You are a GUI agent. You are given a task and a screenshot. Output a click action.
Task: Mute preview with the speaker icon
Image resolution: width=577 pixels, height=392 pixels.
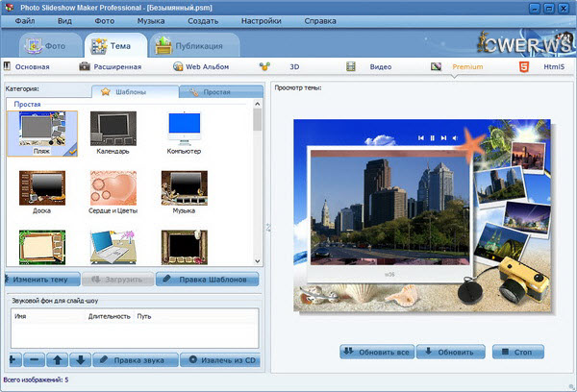(x=455, y=138)
